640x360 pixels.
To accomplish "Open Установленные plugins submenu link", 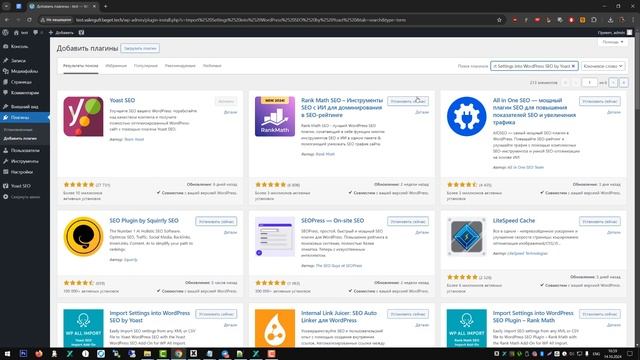I will [x=18, y=130].
